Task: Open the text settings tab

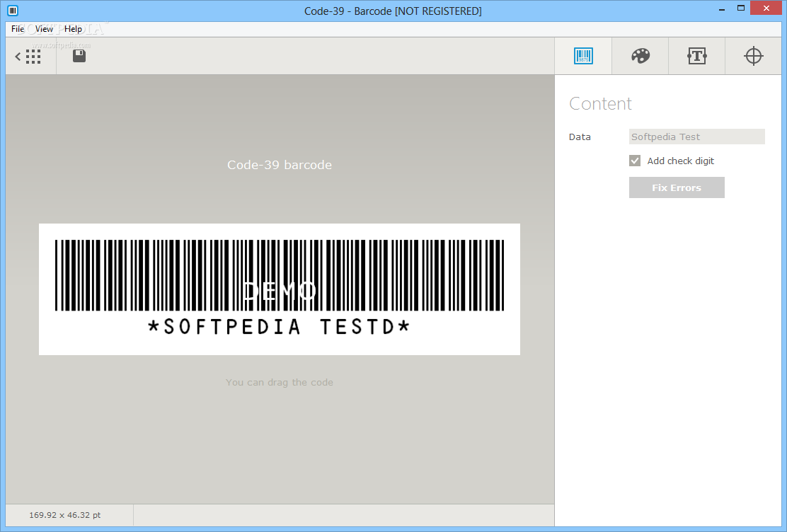Action: pos(696,56)
